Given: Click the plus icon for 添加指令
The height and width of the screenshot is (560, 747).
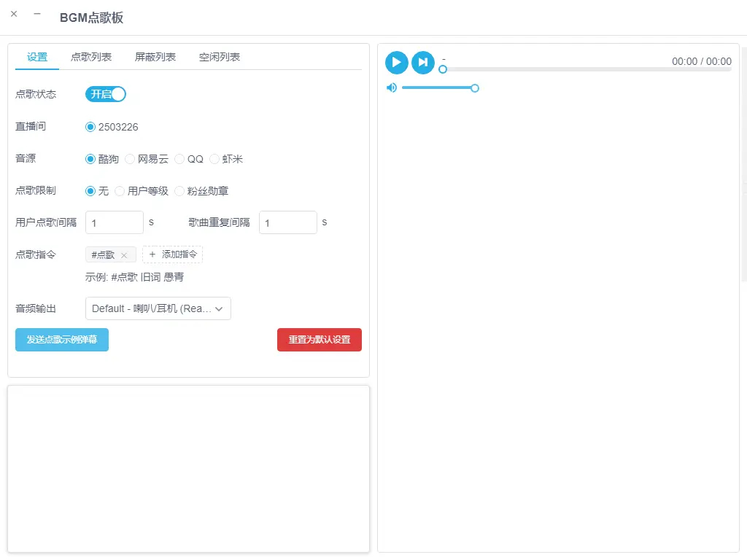Looking at the screenshot, I should (152, 254).
